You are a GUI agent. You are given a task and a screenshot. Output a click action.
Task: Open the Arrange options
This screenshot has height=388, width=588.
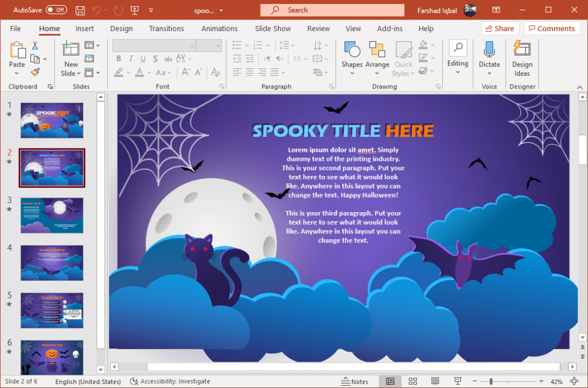[377, 56]
